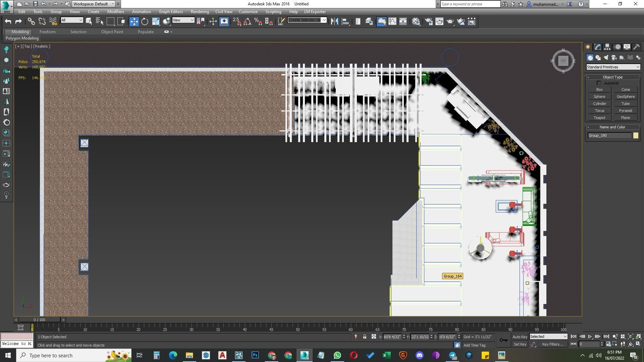Click the Key Filters button

[552, 344]
